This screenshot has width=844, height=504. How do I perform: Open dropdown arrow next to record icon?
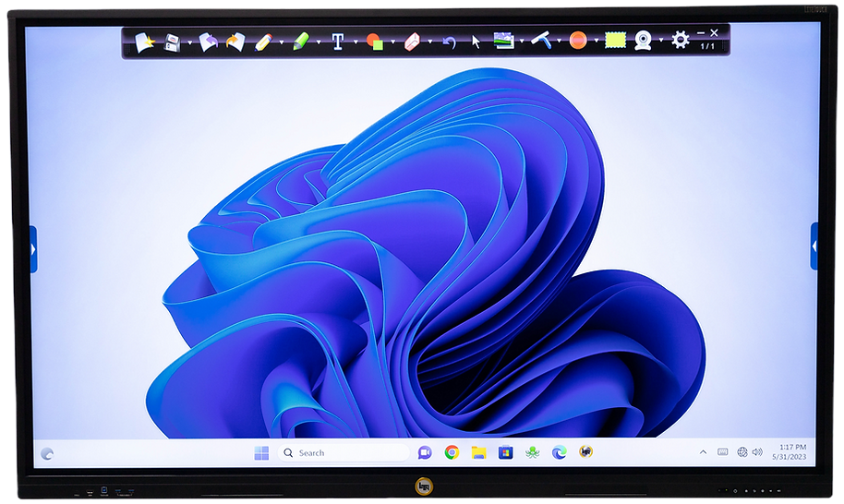click(596, 41)
